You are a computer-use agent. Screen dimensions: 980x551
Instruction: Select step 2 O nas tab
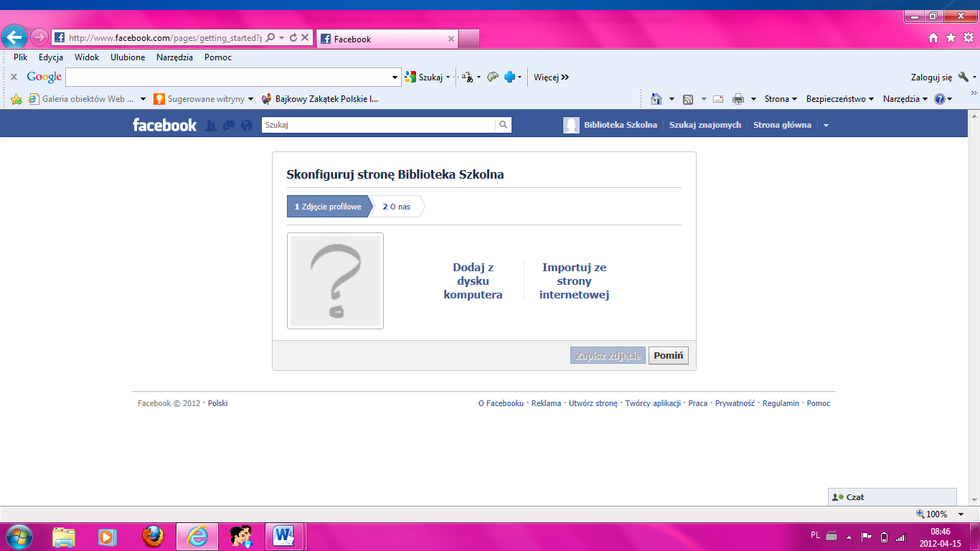pos(397,207)
